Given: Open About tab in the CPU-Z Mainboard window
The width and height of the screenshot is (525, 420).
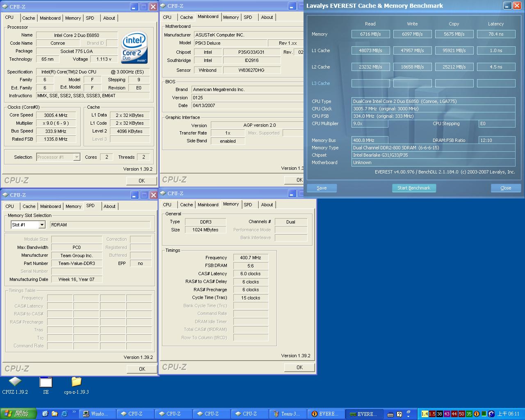Looking at the screenshot, I should pyautogui.click(x=267, y=17).
